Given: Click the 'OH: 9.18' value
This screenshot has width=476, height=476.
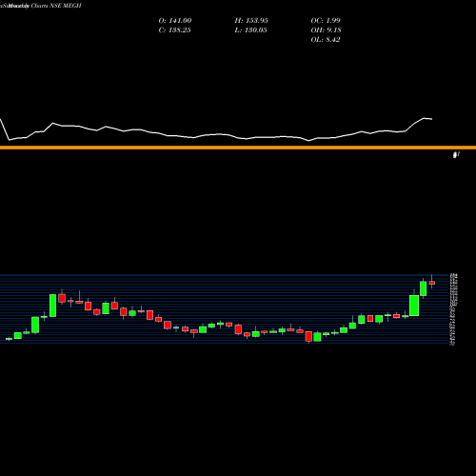Looking at the screenshot, I should click(x=326, y=30).
